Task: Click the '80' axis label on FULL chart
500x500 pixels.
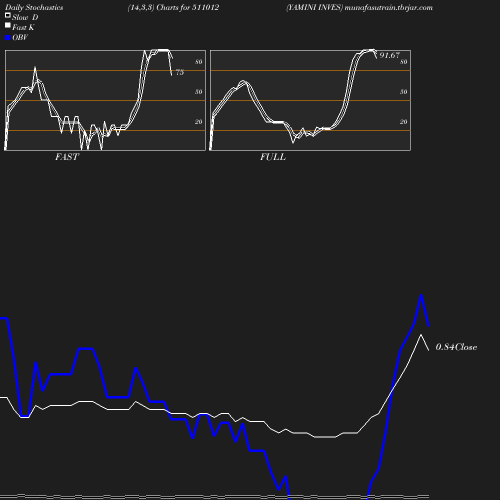Action: coord(404,62)
